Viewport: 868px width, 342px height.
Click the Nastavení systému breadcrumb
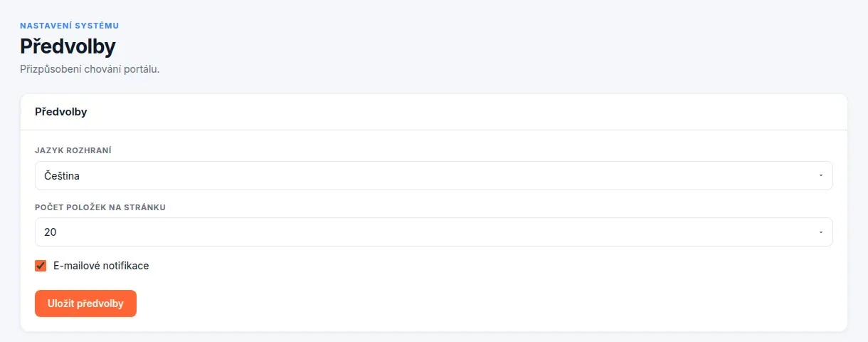[x=69, y=26]
